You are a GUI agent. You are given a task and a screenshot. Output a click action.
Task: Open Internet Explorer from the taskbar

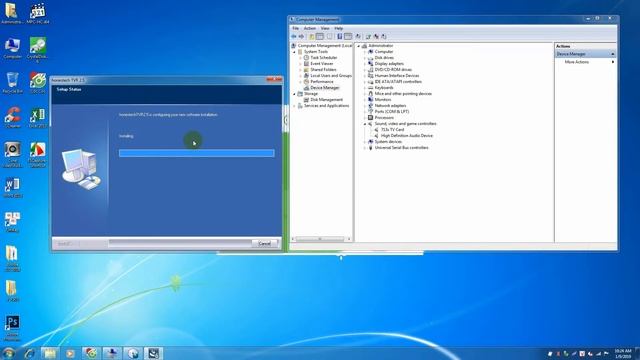29,353
